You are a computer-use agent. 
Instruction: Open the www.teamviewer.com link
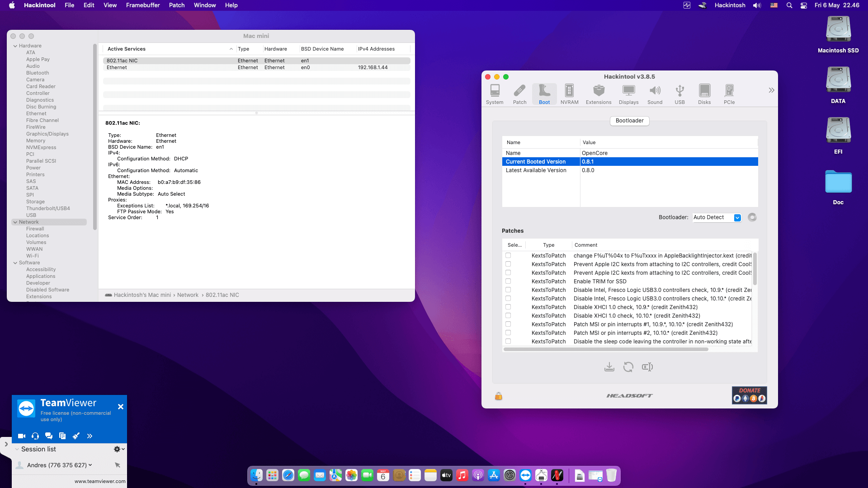point(100,481)
